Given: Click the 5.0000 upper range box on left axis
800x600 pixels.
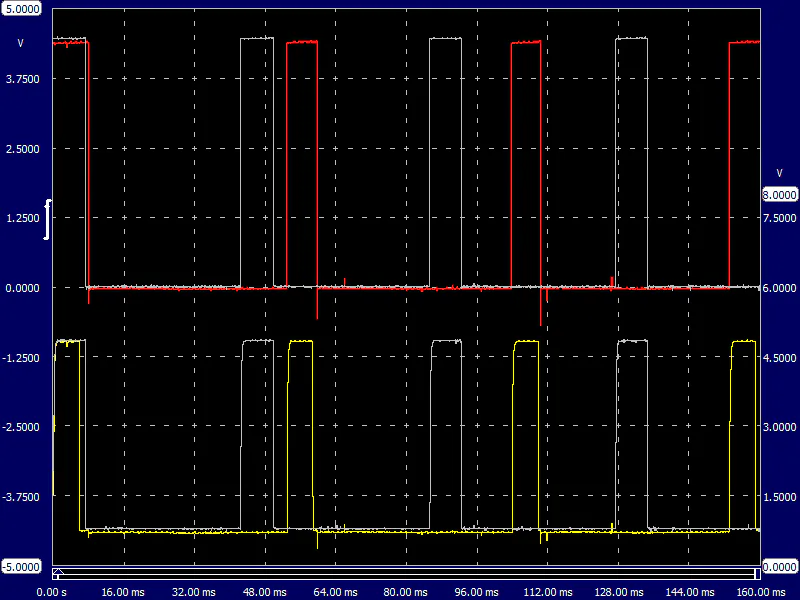Looking at the screenshot, I should [23, 8].
